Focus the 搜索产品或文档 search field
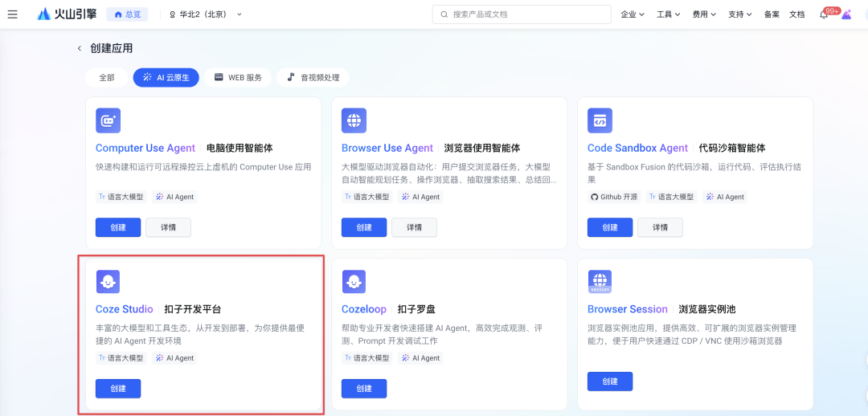The width and height of the screenshot is (868, 416). click(522, 14)
